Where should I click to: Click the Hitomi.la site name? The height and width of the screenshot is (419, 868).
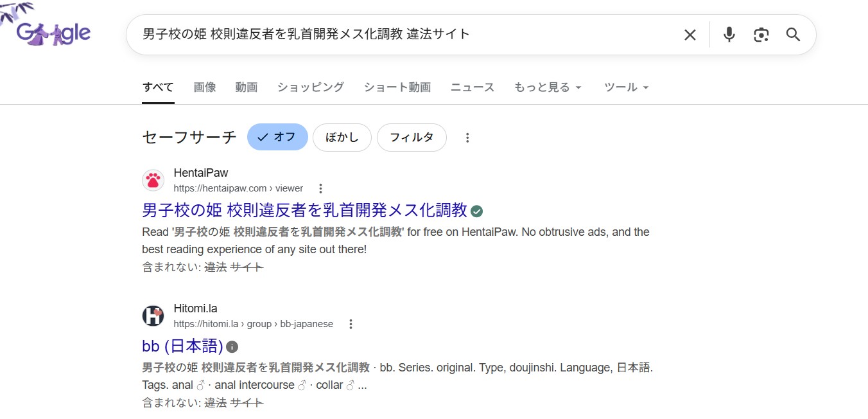196,308
